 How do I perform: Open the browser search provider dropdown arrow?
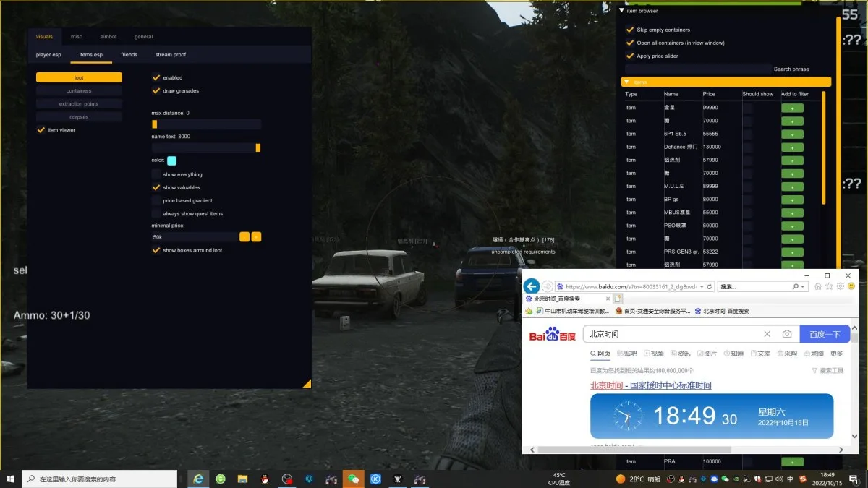pos(803,286)
